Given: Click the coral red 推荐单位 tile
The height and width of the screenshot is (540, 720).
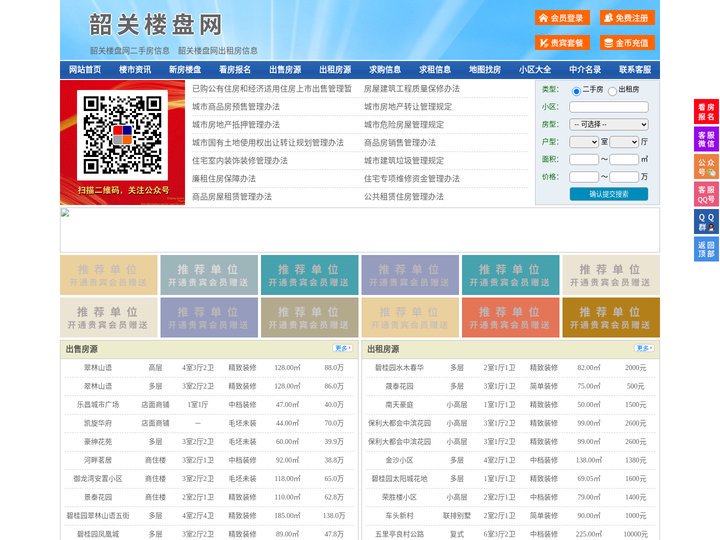Looking at the screenshot, I should coord(511,317).
